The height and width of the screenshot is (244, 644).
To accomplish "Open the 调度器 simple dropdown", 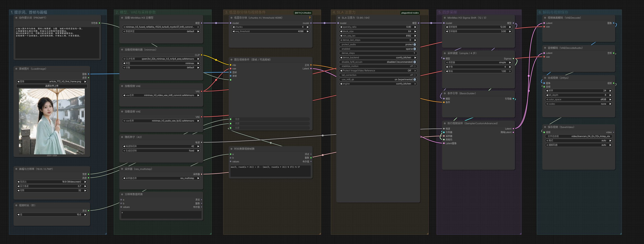I will point(479,62).
